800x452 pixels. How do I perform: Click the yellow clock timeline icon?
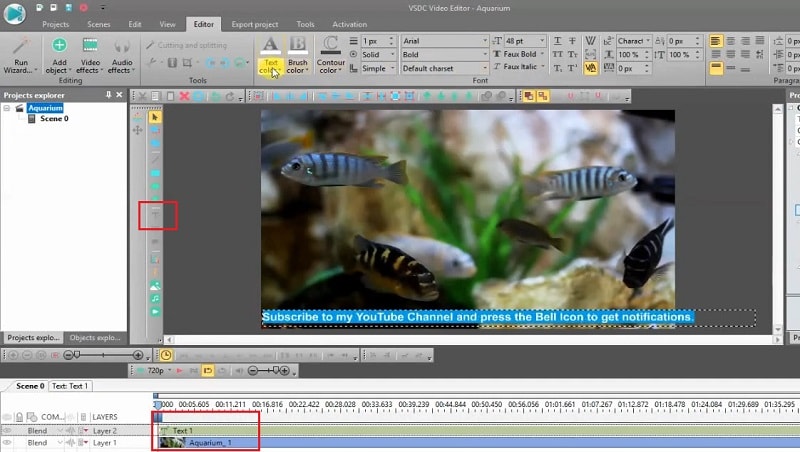(x=166, y=355)
